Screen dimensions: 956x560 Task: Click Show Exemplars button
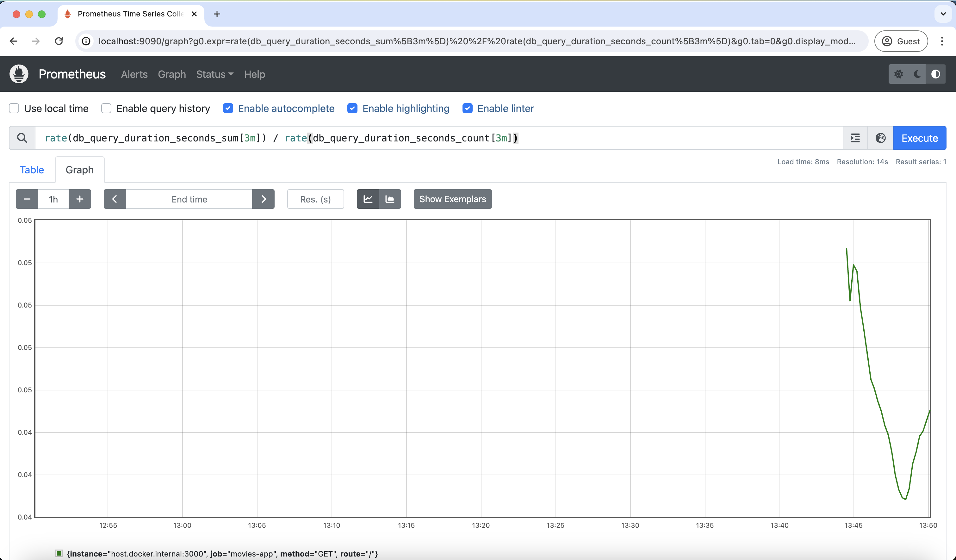[453, 199]
